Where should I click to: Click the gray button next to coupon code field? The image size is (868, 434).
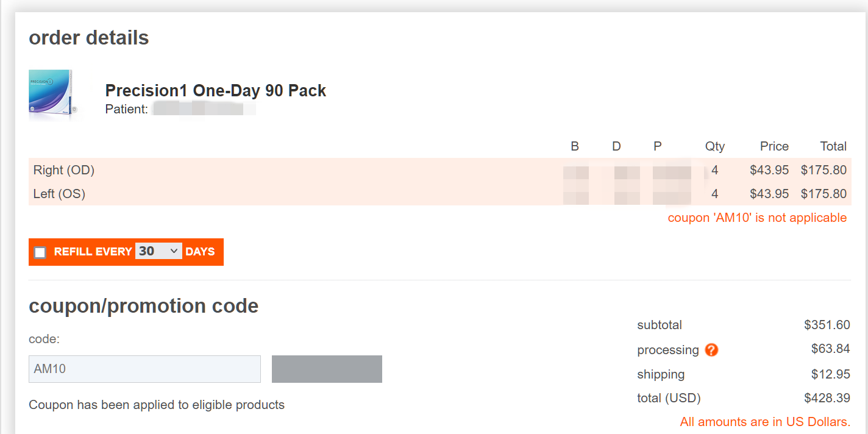point(327,369)
